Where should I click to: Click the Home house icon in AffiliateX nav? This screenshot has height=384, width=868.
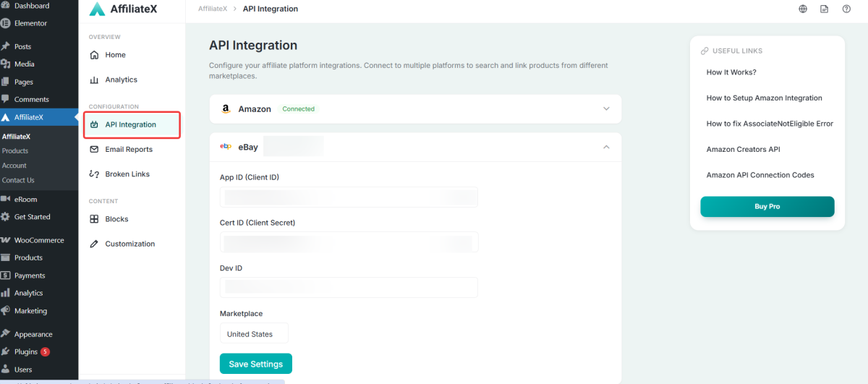(94, 55)
